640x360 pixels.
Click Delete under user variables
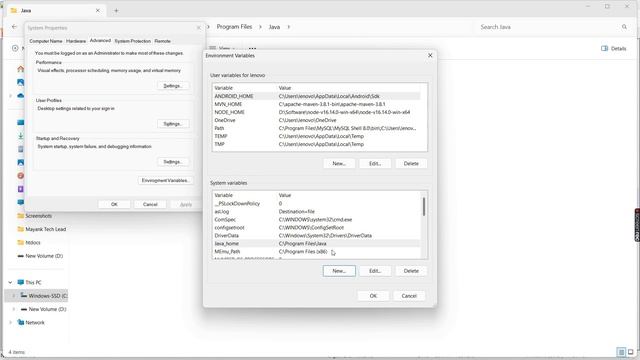(411, 163)
